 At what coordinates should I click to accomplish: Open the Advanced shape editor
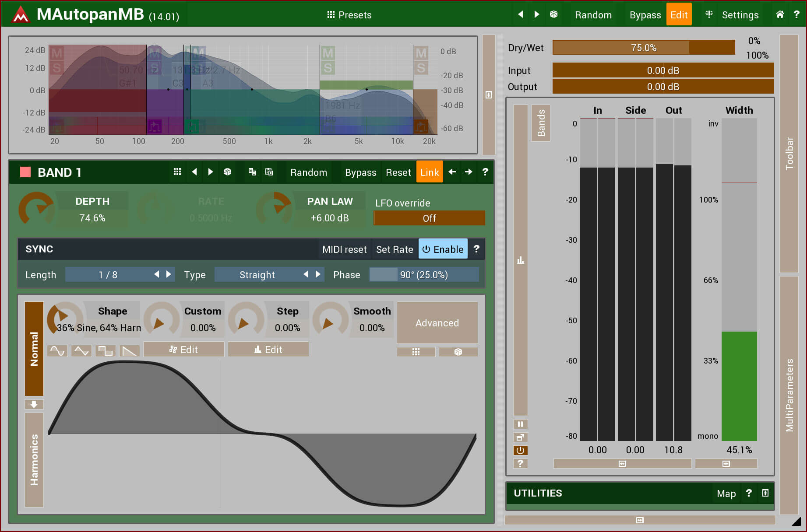point(437,322)
